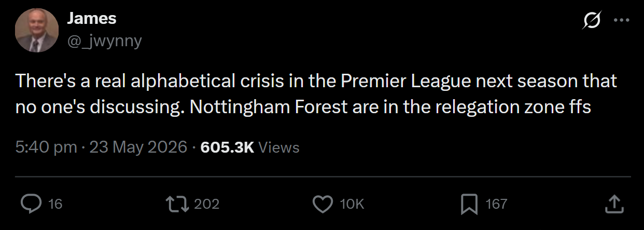Click the display name James
The width and height of the screenshot is (644, 230).
pyautogui.click(x=92, y=19)
